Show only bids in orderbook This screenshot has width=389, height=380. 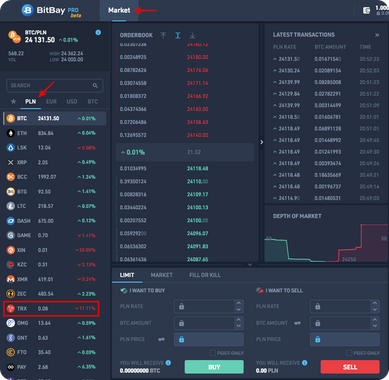click(x=192, y=35)
